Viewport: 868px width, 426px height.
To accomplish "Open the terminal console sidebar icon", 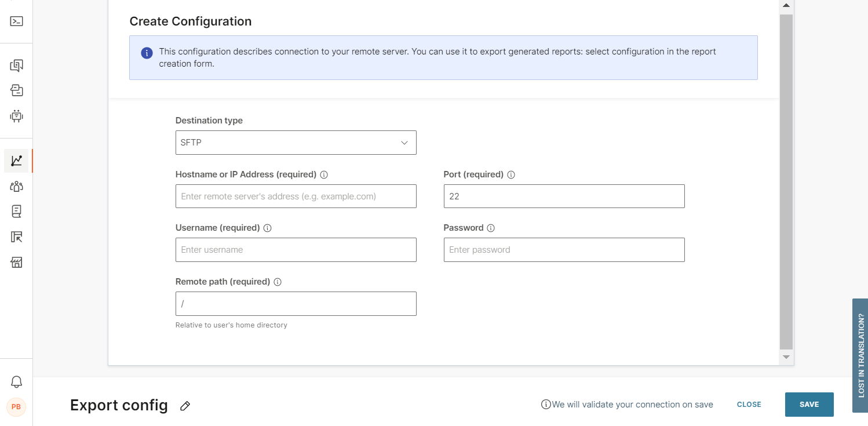I will coord(16,21).
